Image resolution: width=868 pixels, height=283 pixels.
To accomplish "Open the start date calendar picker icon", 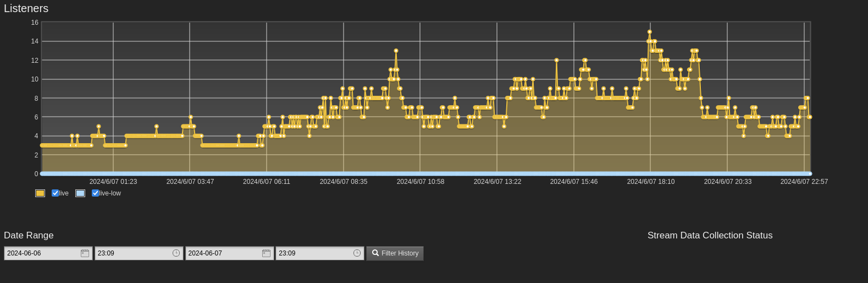I will [x=85, y=253].
